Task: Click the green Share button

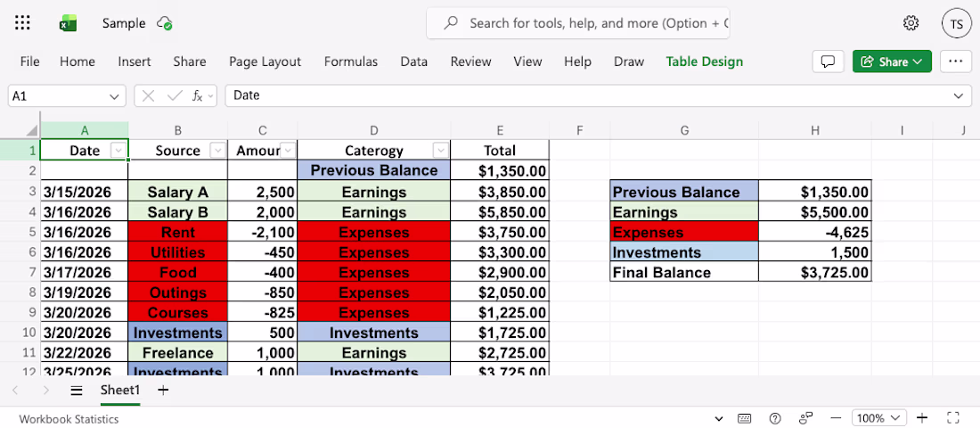Action: 891,62
